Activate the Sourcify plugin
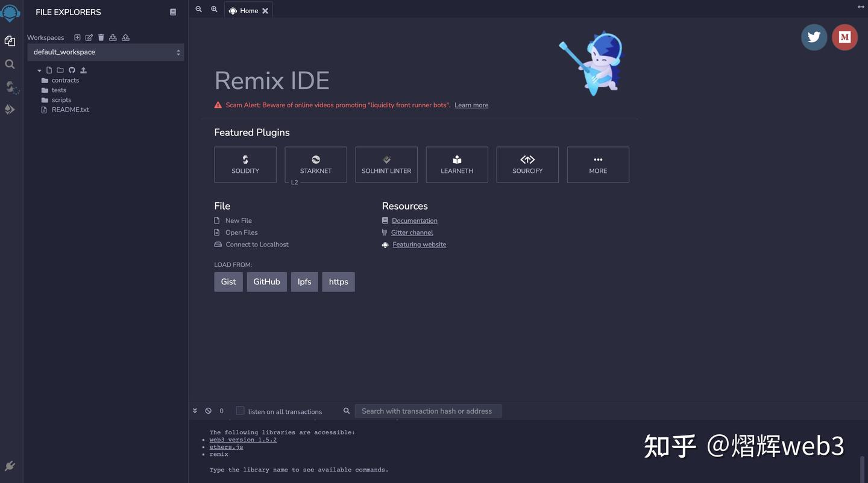 pyautogui.click(x=527, y=165)
